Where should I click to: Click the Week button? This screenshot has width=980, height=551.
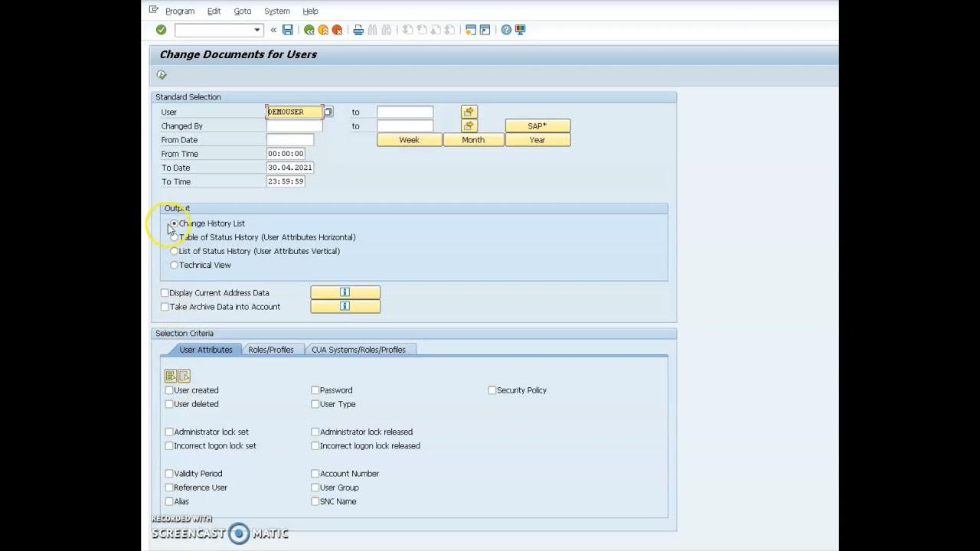[410, 140]
